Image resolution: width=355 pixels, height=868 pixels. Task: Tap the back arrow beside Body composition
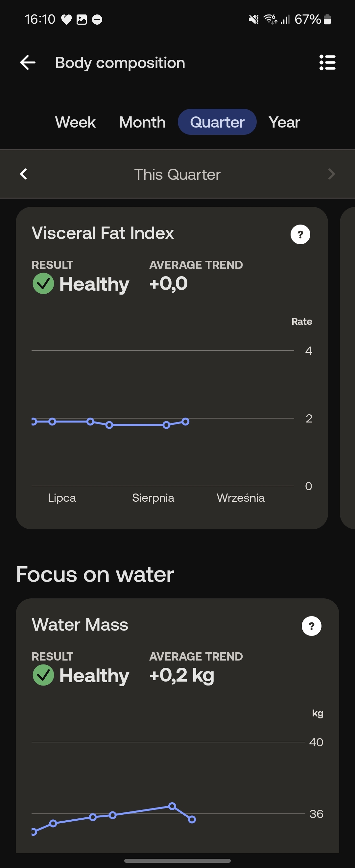pos(28,63)
